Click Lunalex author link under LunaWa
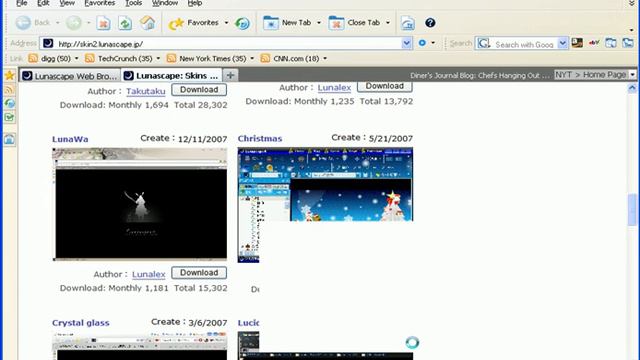 click(x=149, y=274)
